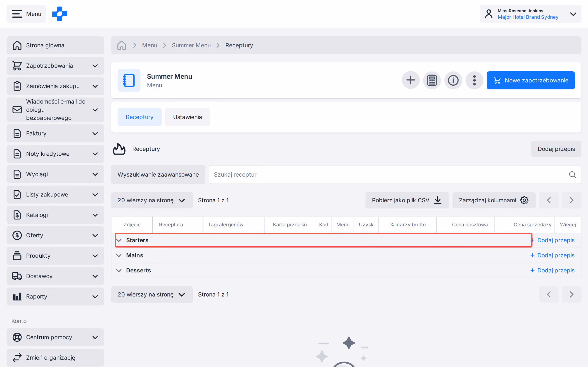The image size is (588, 367).
Task: Click the search magnifier icon
Action: (572, 175)
